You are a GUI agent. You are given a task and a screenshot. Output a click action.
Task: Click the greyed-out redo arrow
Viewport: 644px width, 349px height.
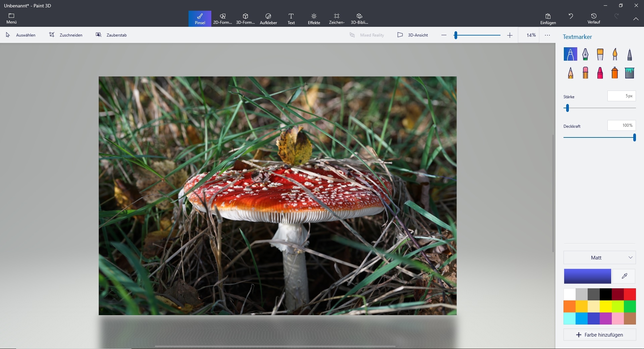[x=616, y=16]
